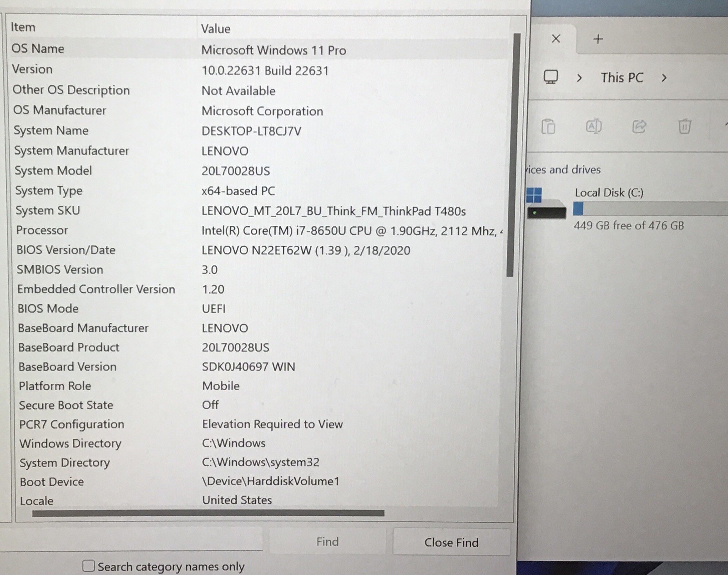
Task: Select the OS Manufacturer row
Action: point(258,110)
